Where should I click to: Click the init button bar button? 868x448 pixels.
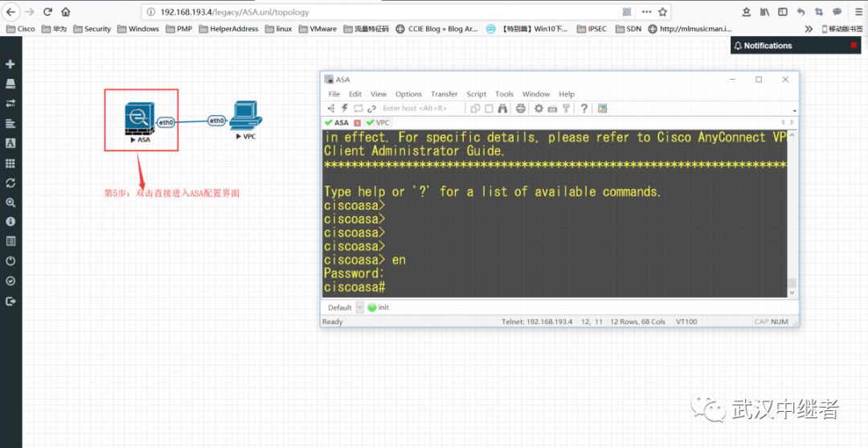coord(378,307)
